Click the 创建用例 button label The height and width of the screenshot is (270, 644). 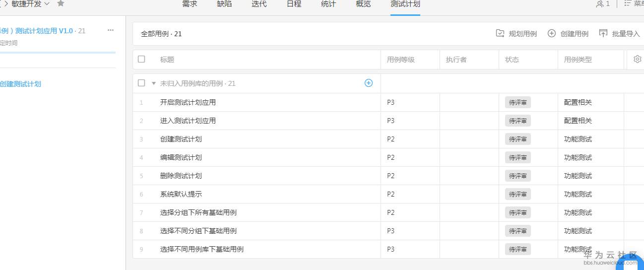575,34
